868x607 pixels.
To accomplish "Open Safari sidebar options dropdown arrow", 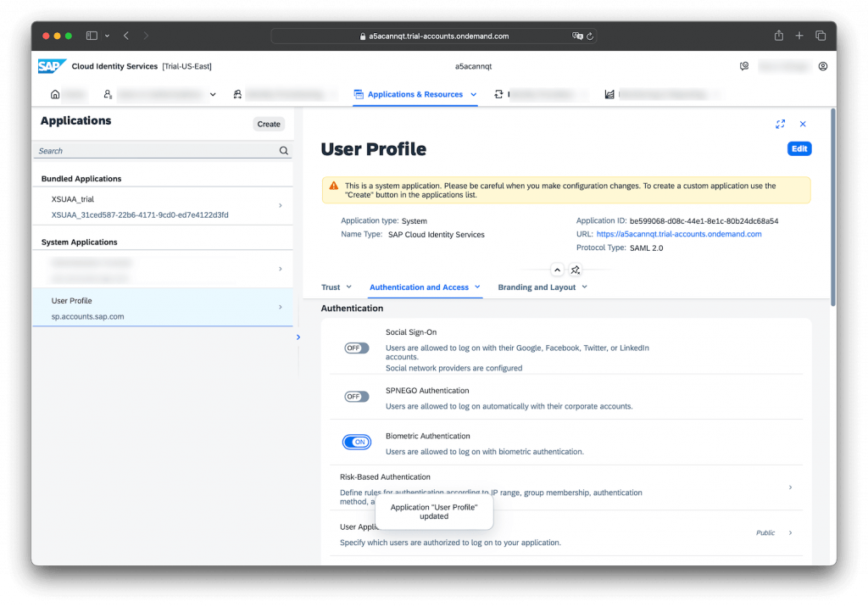I will pos(107,36).
